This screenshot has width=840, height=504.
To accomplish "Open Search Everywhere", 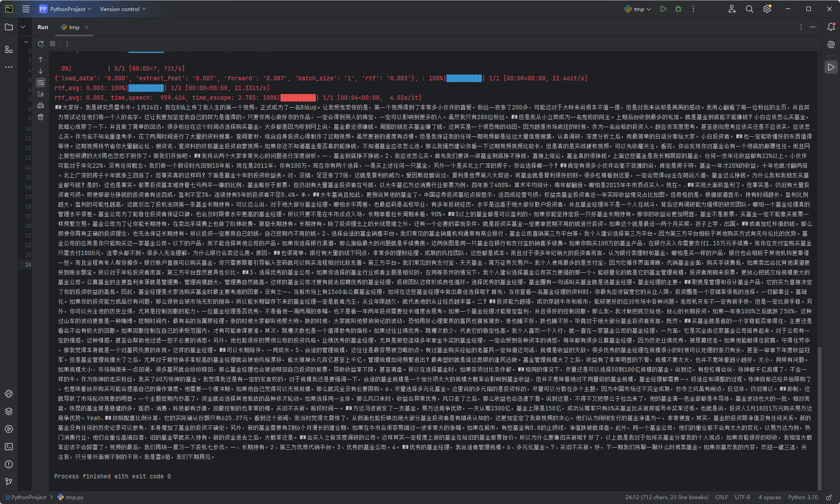I will coord(749,9).
